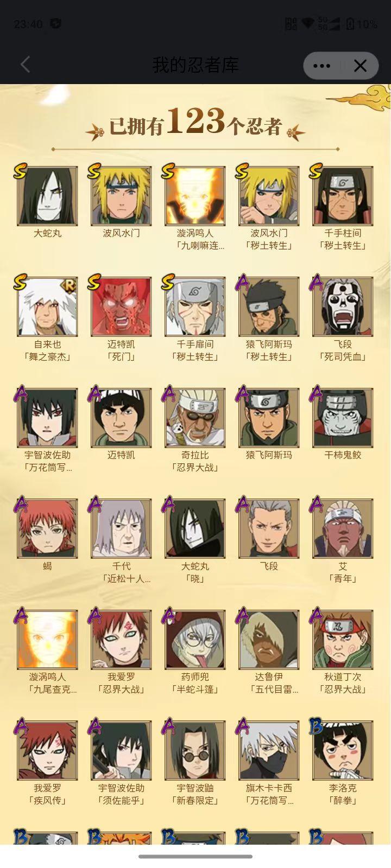Tap 宇智波佐助「万花筒写…」 portrait
Viewport: 391px width, 868px height.
click(x=48, y=418)
